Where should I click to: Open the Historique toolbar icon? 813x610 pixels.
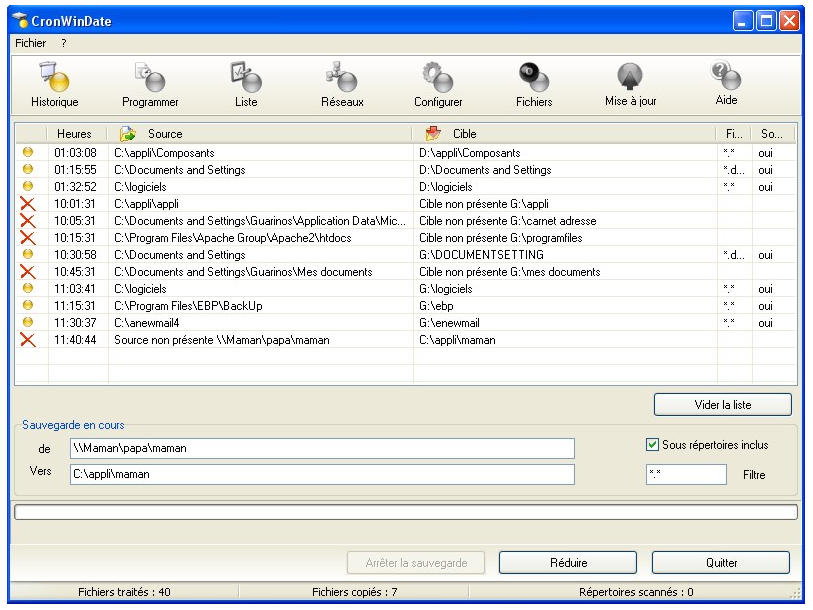[54, 84]
